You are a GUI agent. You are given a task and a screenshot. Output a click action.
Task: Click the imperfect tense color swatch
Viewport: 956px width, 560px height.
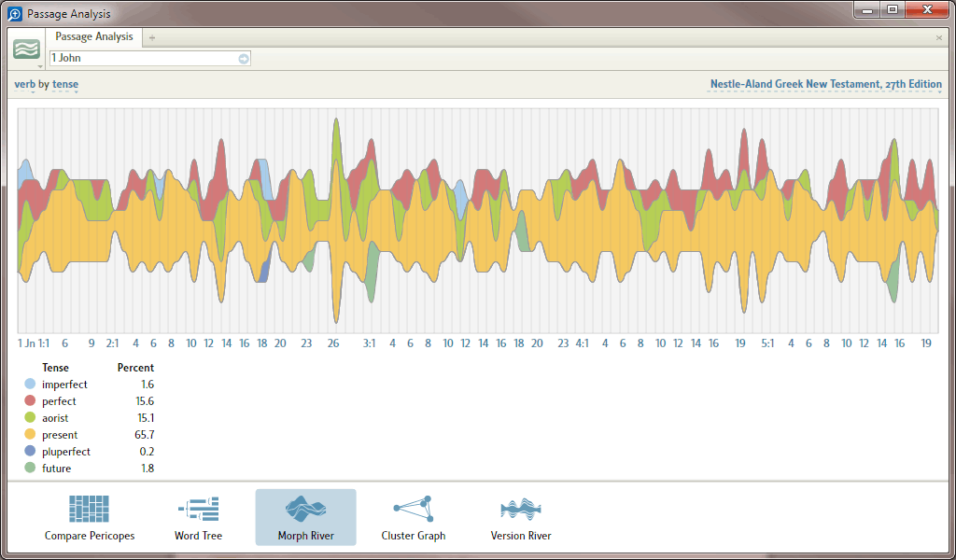click(30, 384)
